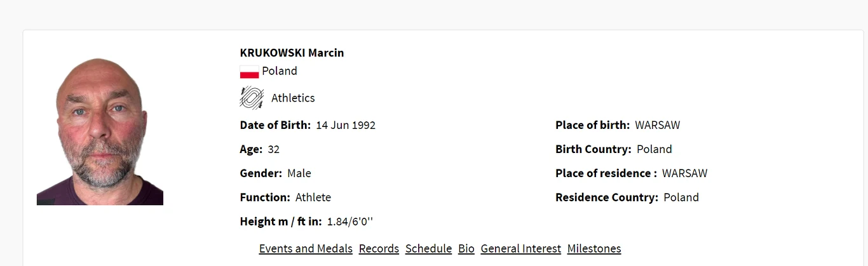
Task: Click the Function field showing Athlete
Action: 313,197
